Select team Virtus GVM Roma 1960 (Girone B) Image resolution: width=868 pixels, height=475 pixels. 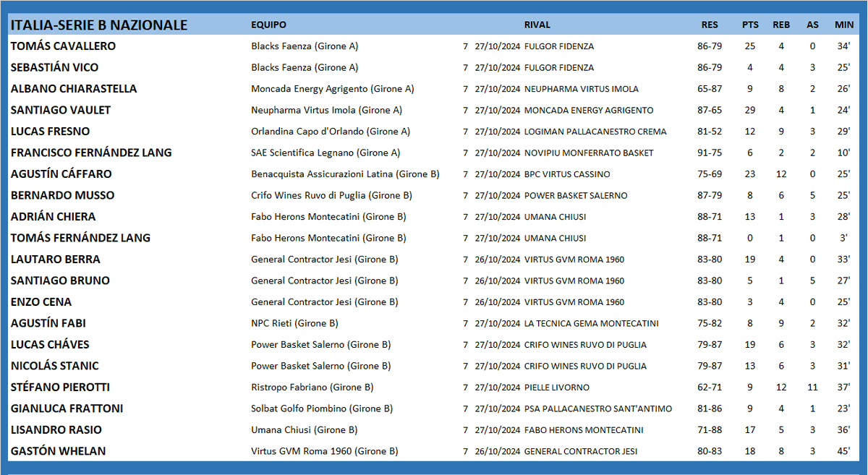click(x=324, y=452)
